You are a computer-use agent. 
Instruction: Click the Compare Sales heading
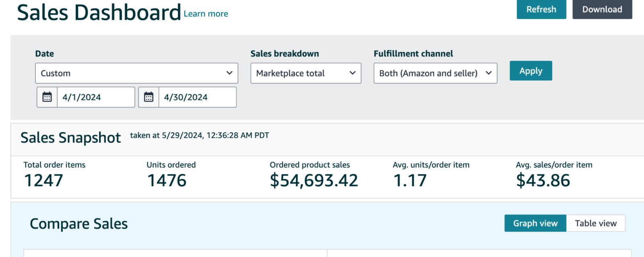coord(78,224)
